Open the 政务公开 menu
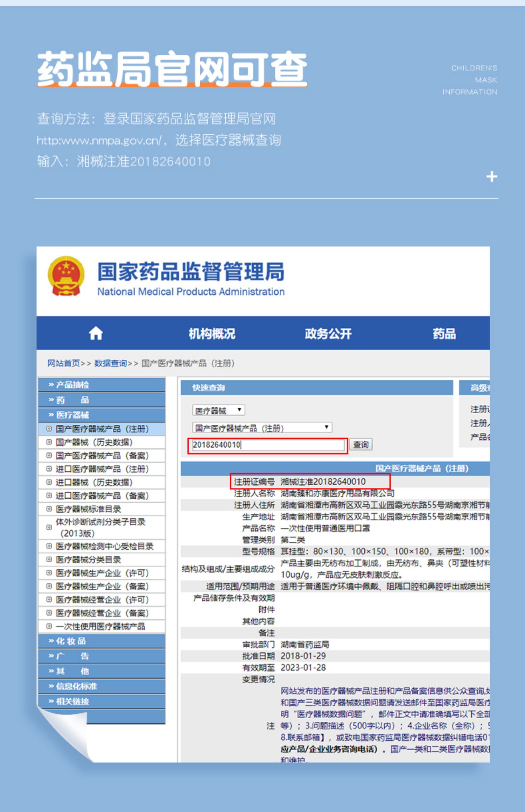The image size is (525, 812). click(328, 334)
